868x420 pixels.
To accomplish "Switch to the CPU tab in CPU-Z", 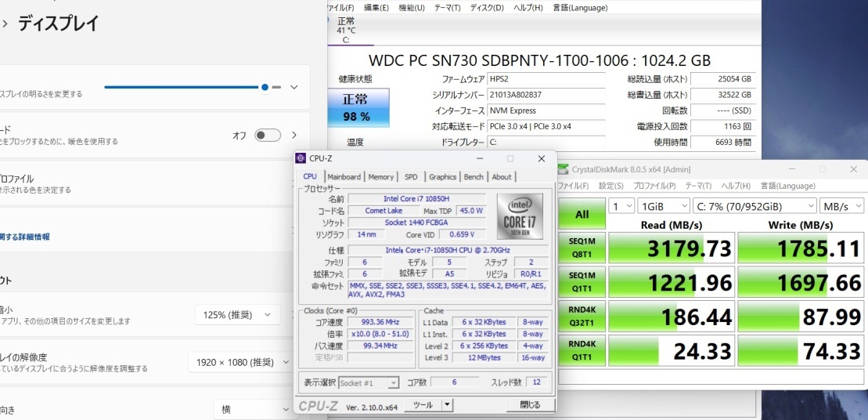I will (x=311, y=176).
